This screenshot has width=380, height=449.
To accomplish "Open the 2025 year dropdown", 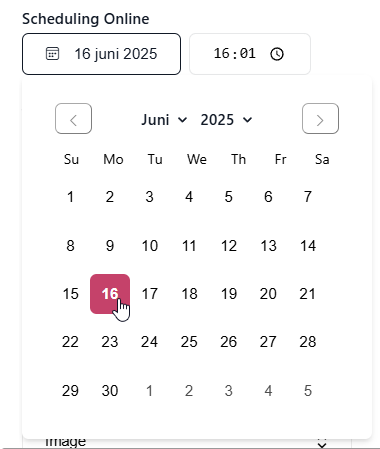I will click(x=226, y=120).
